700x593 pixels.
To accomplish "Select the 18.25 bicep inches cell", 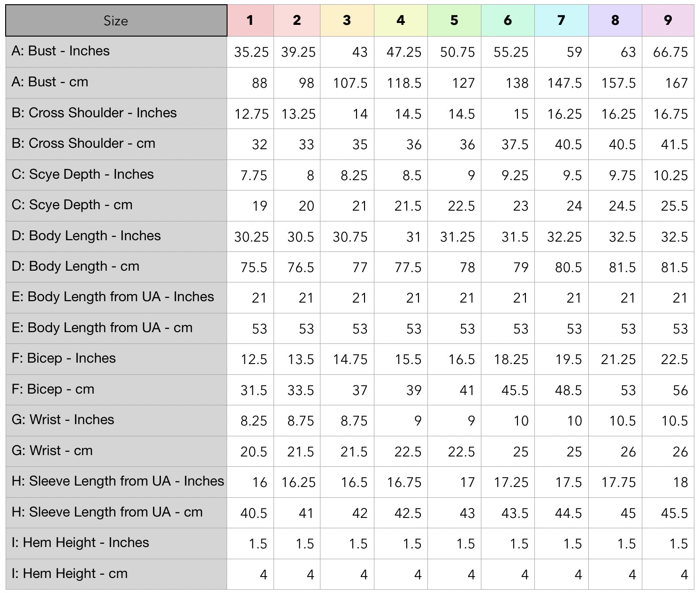I will (510, 359).
